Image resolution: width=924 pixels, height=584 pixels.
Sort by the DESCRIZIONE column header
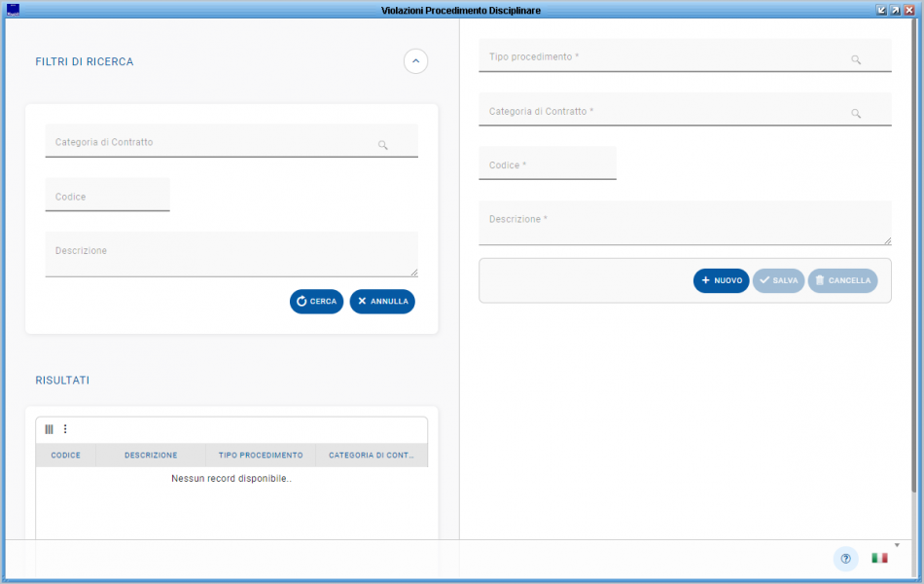click(150, 456)
